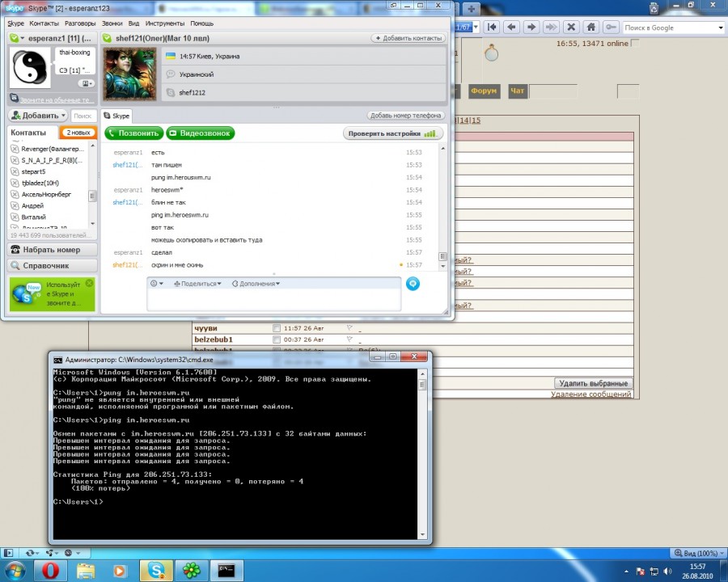Go to page 15 of the message list
This screenshot has height=582, width=728.
click(x=476, y=120)
